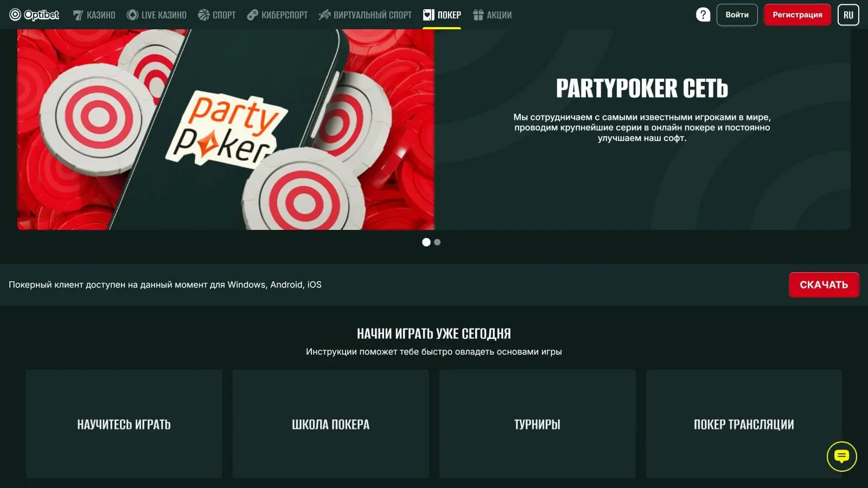Select the Спорт basketball icon
Viewport: 868px width, 488px height.
(x=204, y=15)
